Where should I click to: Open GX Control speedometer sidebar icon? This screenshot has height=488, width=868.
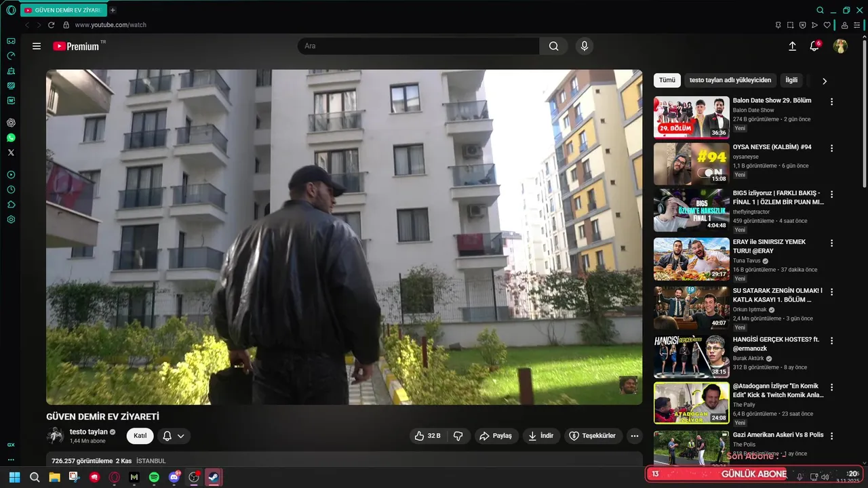click(x=11, y=56)
